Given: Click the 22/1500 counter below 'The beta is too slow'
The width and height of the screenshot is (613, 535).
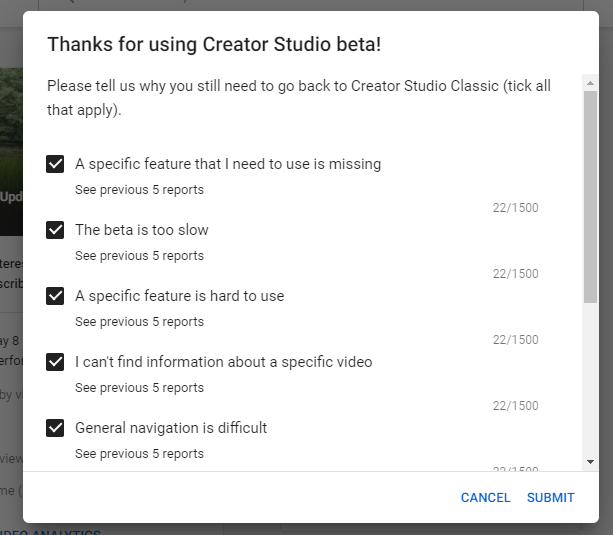Looking at the screenshot, I should [516, 274].
